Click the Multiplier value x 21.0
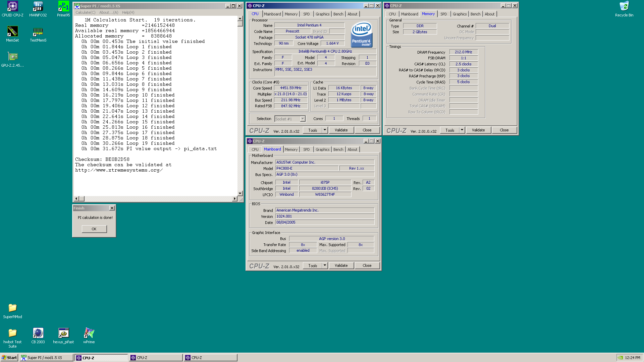This screenshot has width=644, height=362. coord(291,94)
